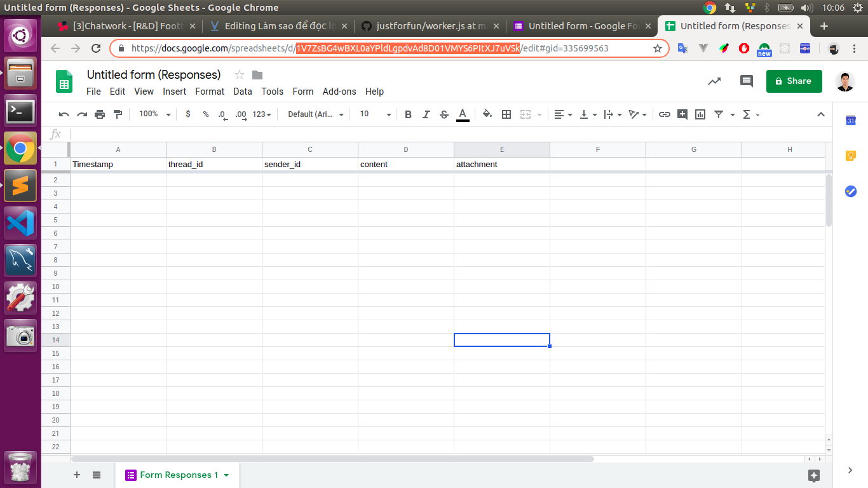Image resolution: width=868 pixels, height=488 pixels.
Task: Decrease decimal places
Action: point(222,114)
